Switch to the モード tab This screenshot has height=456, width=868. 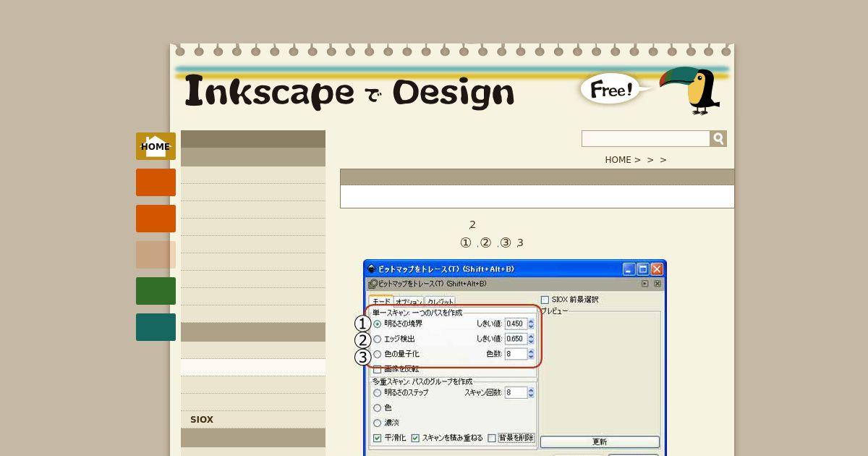pyautogui.click(x=381, y=301)
